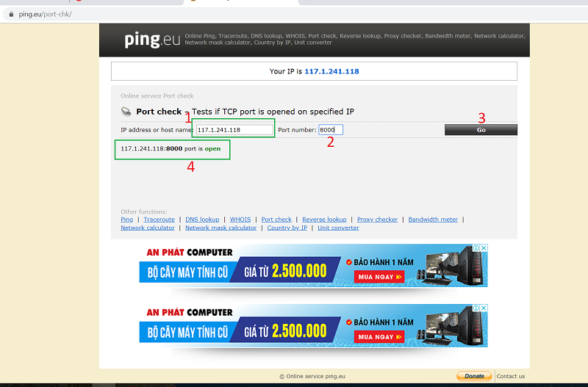Open the Network mask calculator link
Image resolution: width=588 pixels, height=387 pixels.
click(220, 228)
